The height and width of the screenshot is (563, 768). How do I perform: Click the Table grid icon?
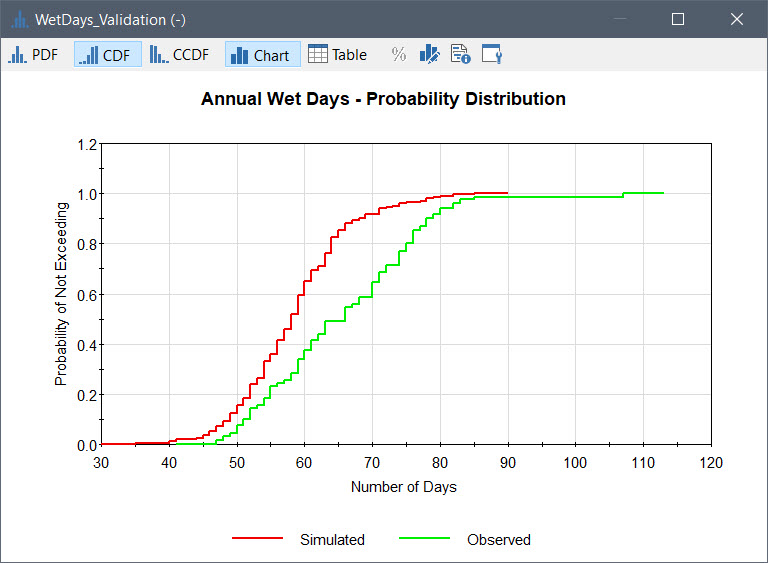click(x=317, y=54)
